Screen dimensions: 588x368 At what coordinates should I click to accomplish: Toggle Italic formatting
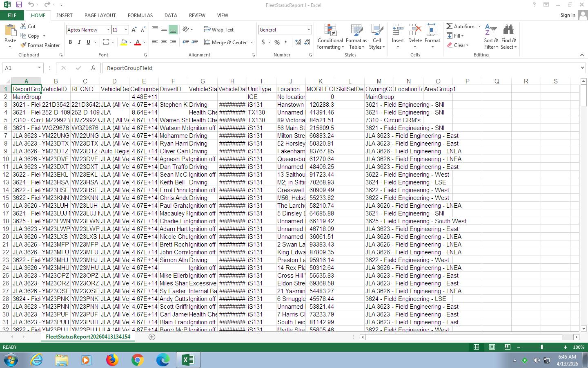pyautogui.click(x=79, y=42)
